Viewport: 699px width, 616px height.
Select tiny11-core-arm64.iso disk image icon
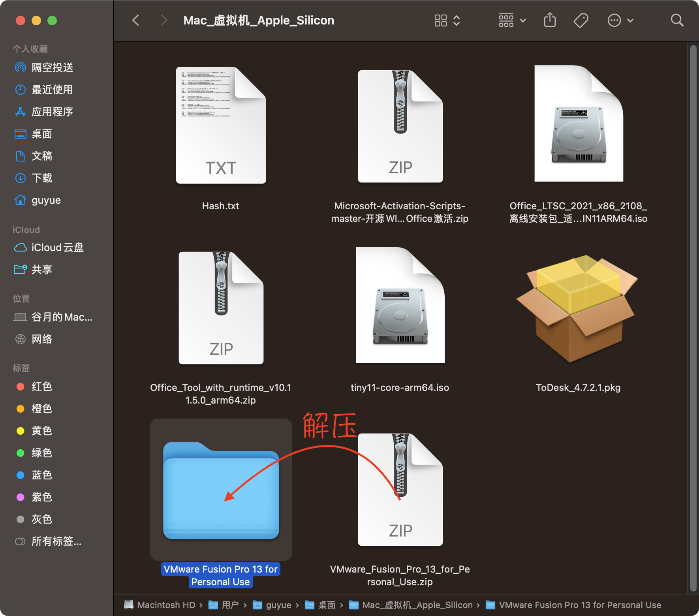point(400,305)
